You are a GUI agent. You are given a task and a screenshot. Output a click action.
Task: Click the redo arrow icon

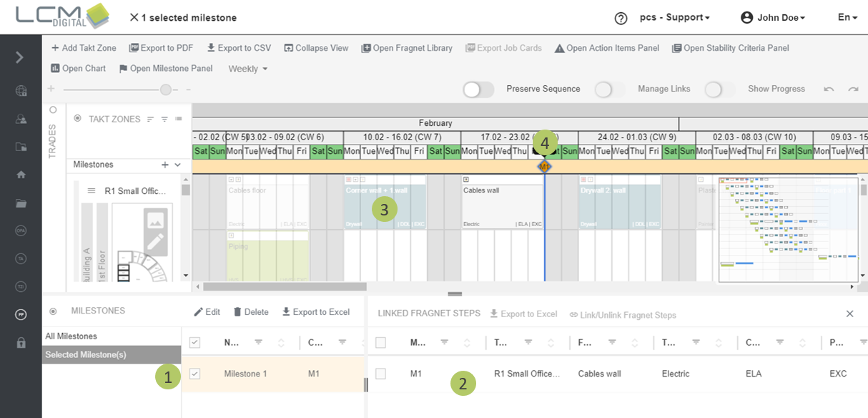coord(853,89)
